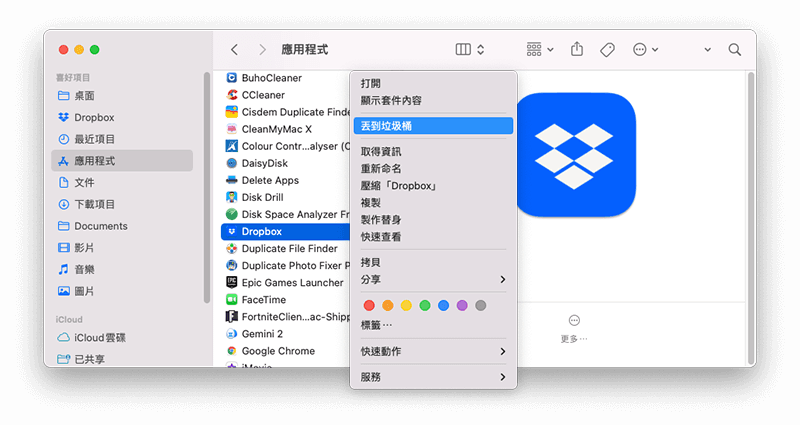800x425 pixels.
Task: Select Cisdem Duplicate Finder in list
Action: [286, 112]
